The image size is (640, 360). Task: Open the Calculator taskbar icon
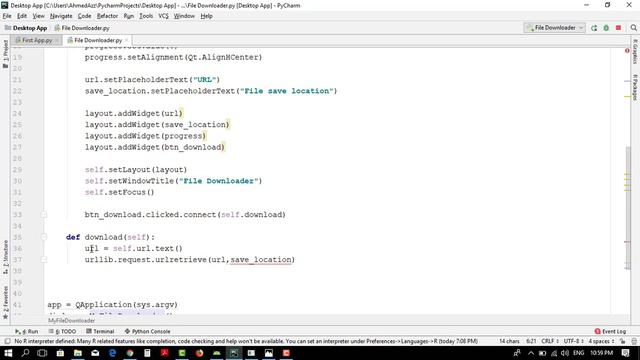click(147, 353)
